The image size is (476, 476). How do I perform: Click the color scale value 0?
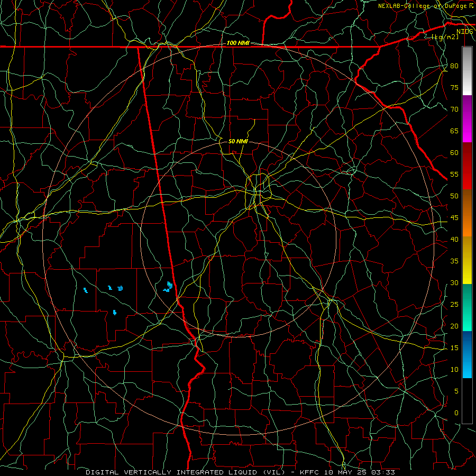click(x=456, y=413)
